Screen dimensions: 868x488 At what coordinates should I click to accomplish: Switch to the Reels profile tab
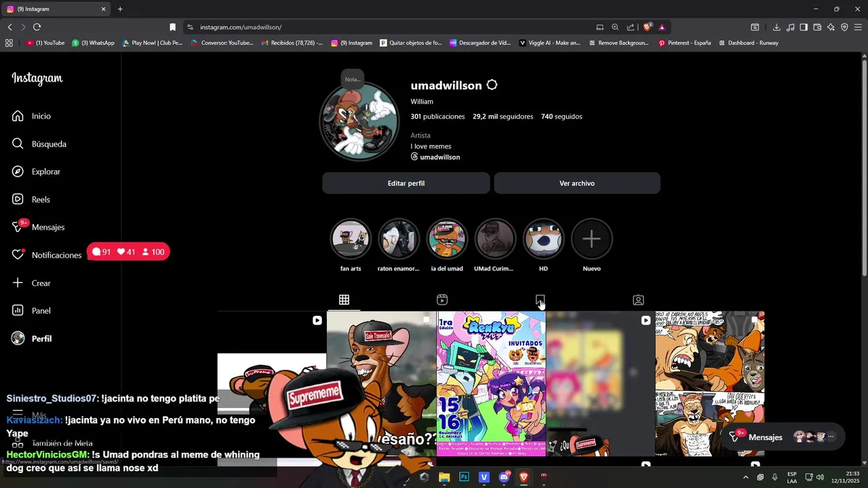point(442,300)
